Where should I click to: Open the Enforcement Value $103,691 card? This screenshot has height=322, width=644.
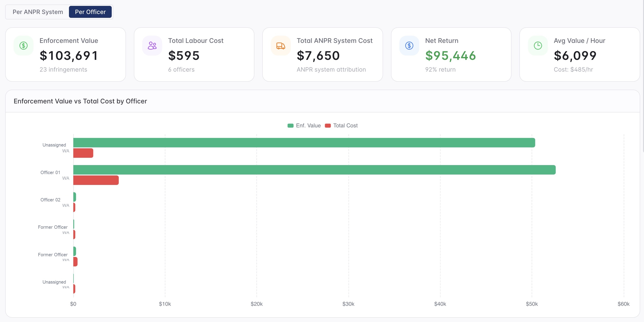tap(66, 54)
